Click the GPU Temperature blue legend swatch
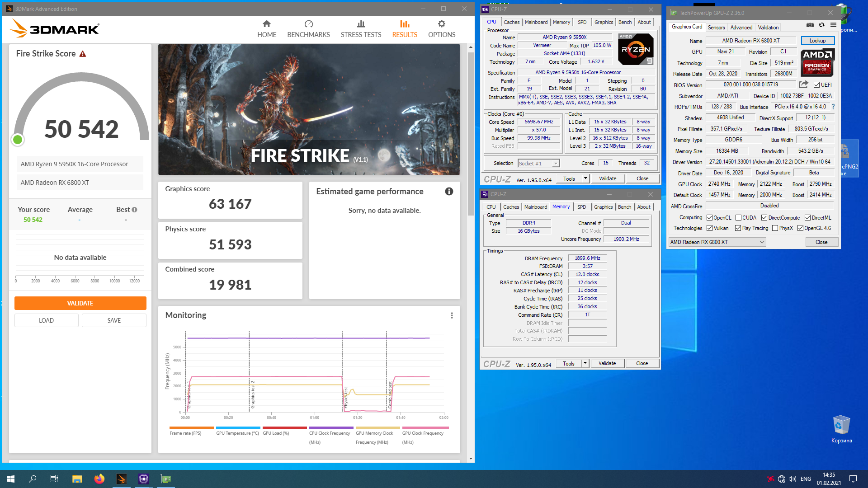The image size is (868, 488). 238,427
